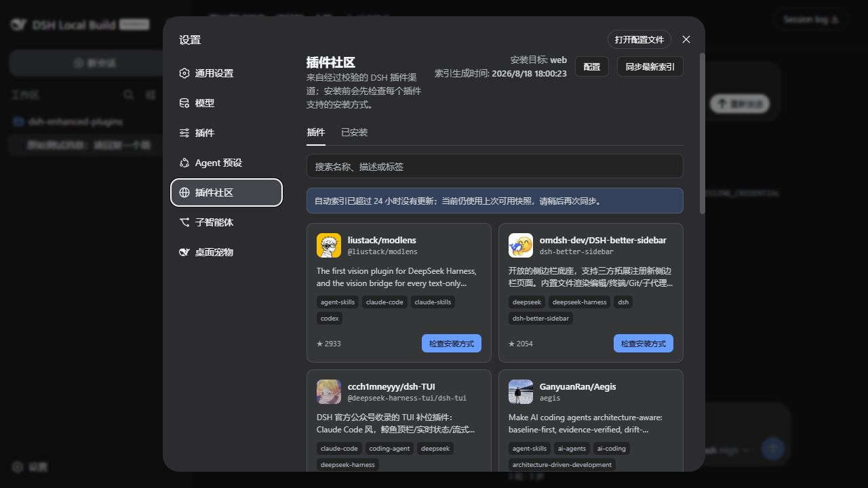Click the liustack/modlens plugin avatar
Image resolution: width=868 pixels, height=488 pixels.
coord(329,245)
